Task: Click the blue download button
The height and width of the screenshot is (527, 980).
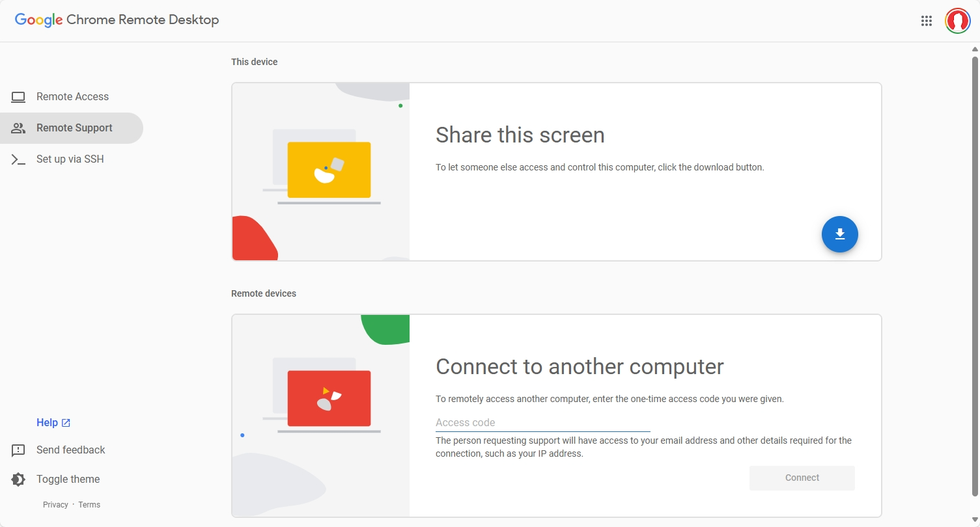Action: pos(840,234)
